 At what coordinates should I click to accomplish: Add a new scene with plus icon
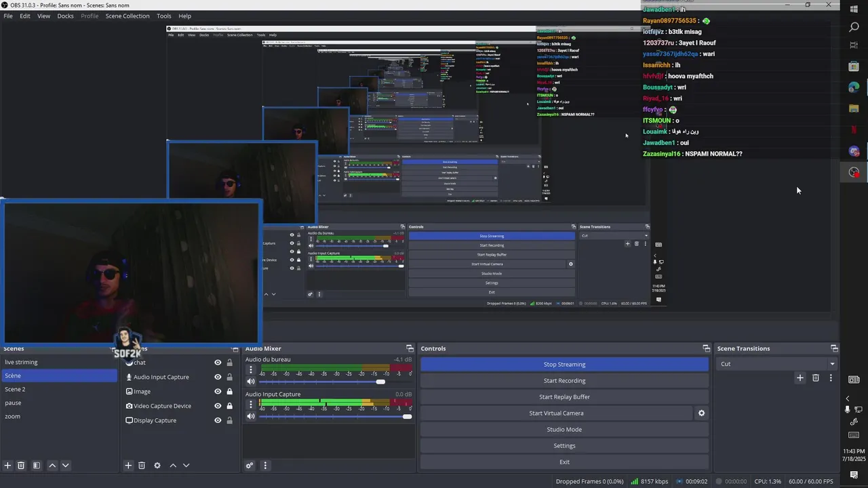pos(7,466)
